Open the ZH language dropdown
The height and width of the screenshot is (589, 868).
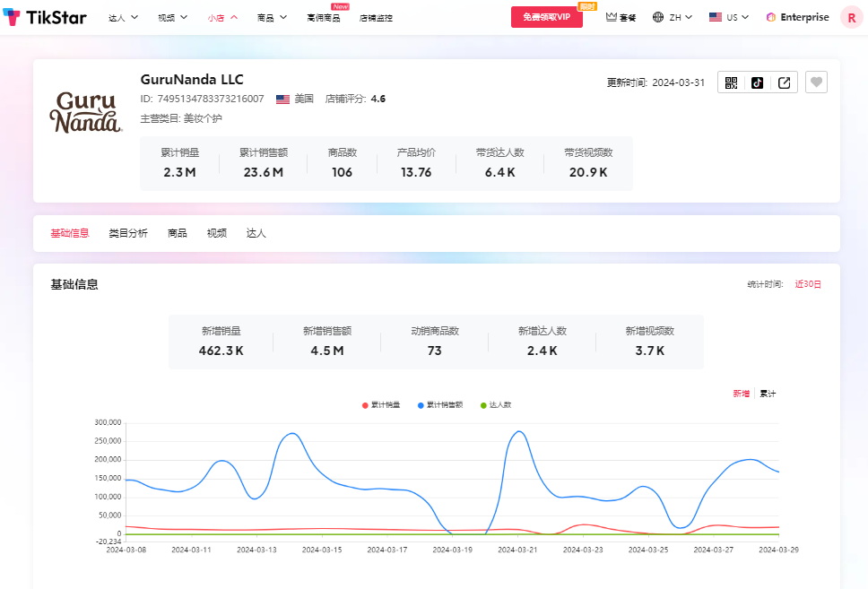tap(681, 17)
